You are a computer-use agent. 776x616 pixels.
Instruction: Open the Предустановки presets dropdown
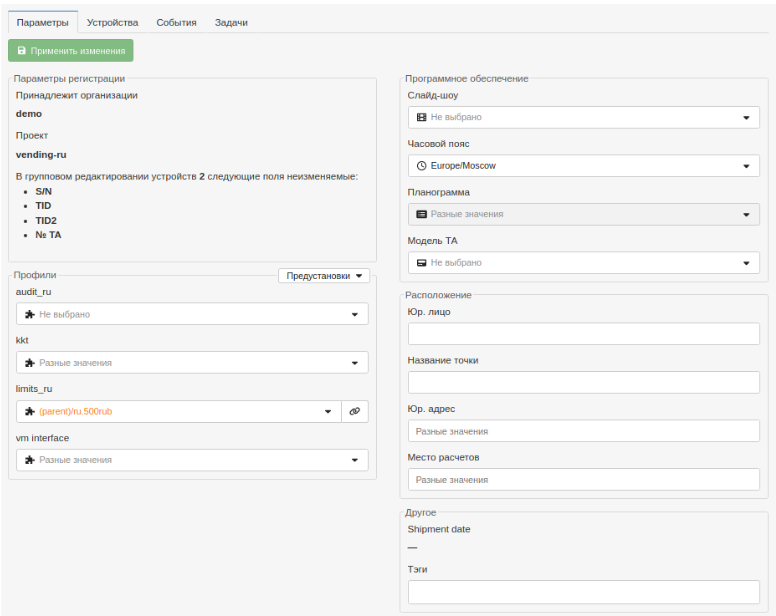point(324,276)
